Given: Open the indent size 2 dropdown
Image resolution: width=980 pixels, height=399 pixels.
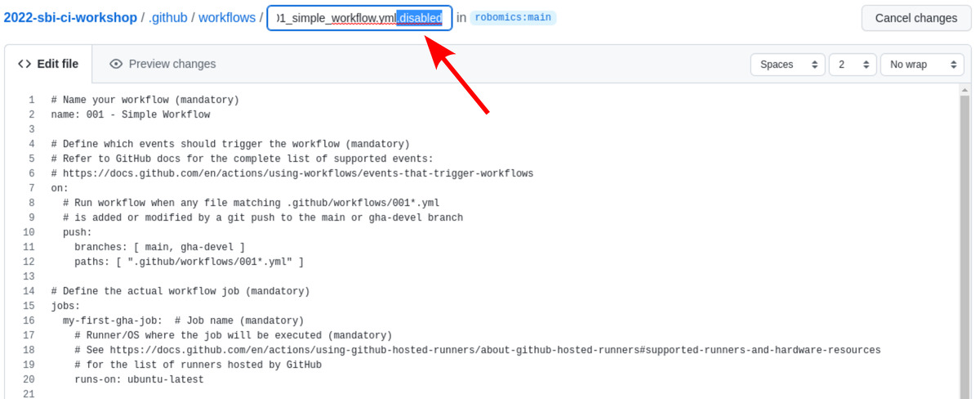Looking at the screenshot, I should pos(853,65).
